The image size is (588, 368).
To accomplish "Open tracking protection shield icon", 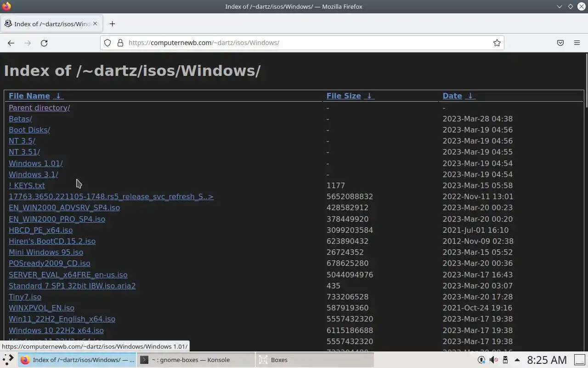I will pos(107,43).
